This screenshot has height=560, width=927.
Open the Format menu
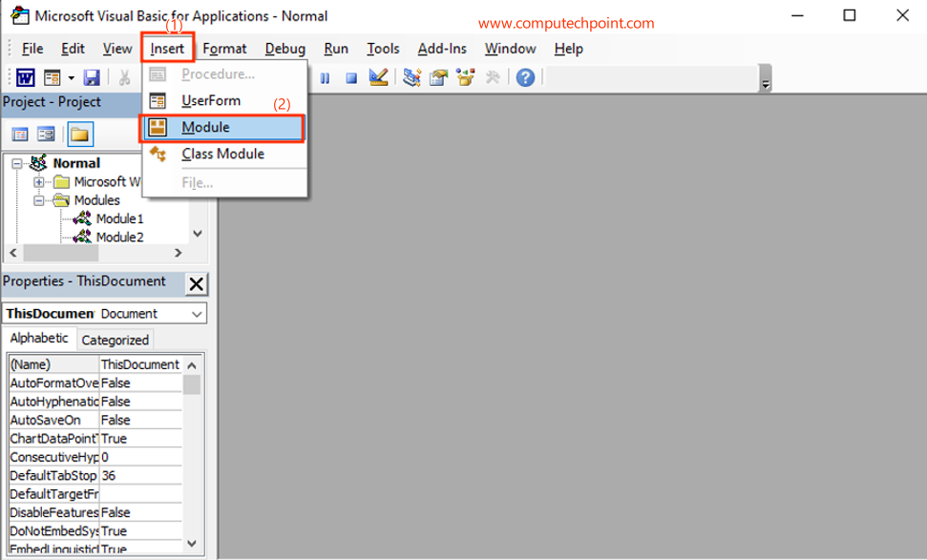pos(224,49)
